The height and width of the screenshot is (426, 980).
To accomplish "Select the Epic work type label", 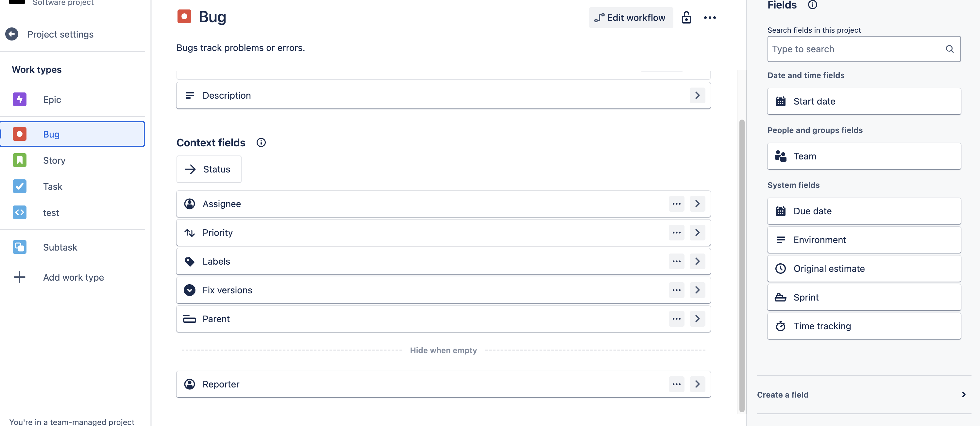I will point(52,100).
